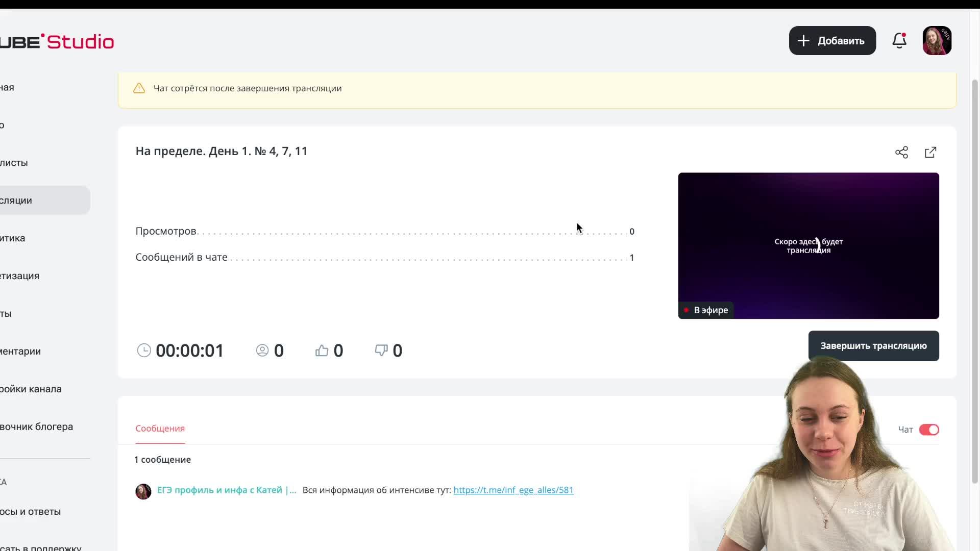Click the stream duration clock icon
This screenshot has height=551, width=980.
pyautogui.click(x=144, y=350)
